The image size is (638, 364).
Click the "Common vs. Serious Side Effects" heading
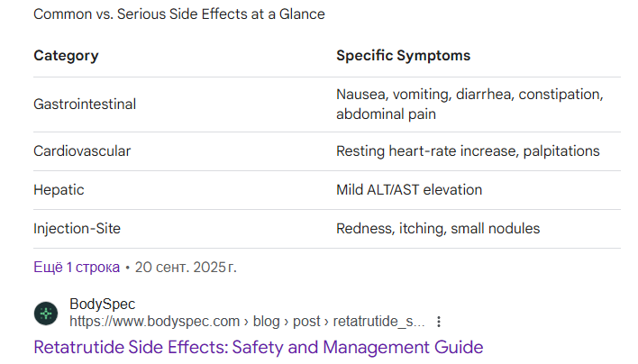(x=179, y=14)
